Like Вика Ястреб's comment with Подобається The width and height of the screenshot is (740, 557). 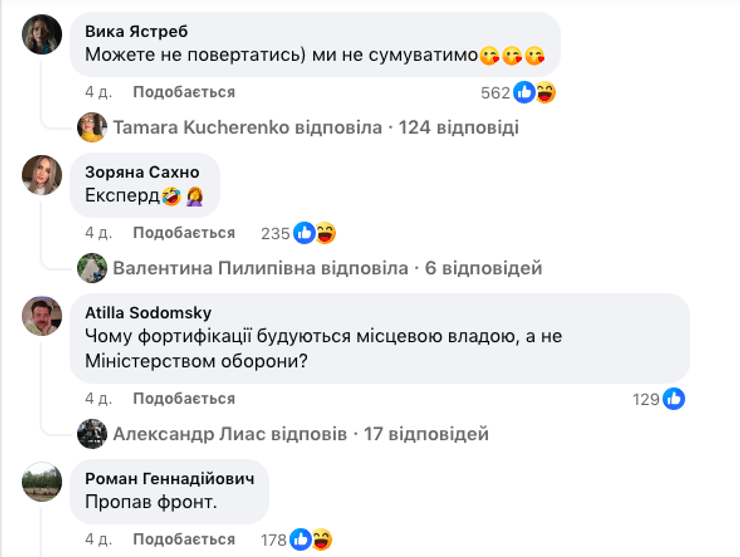184,92
